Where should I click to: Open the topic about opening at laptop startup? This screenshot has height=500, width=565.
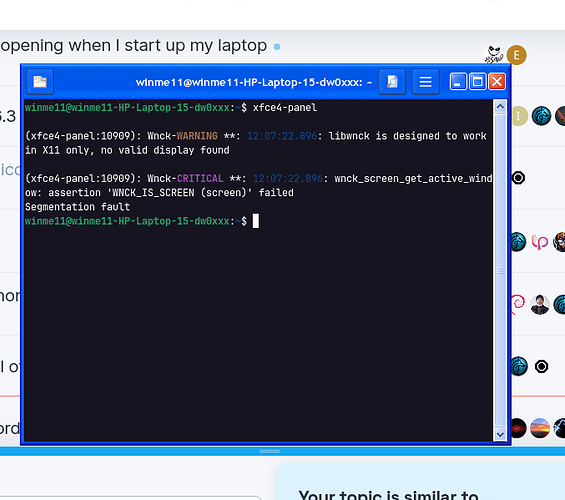click(x=134, y=46)
